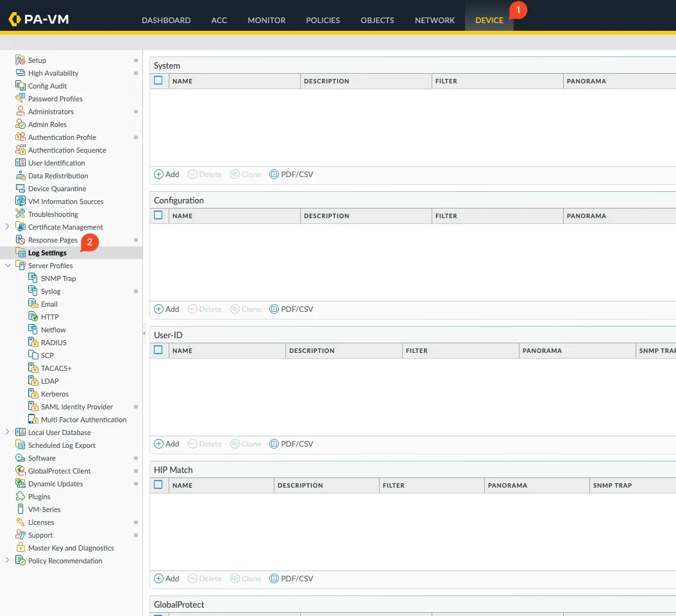
Task: Open the MONITOR tab
Action: pos(266,20)
